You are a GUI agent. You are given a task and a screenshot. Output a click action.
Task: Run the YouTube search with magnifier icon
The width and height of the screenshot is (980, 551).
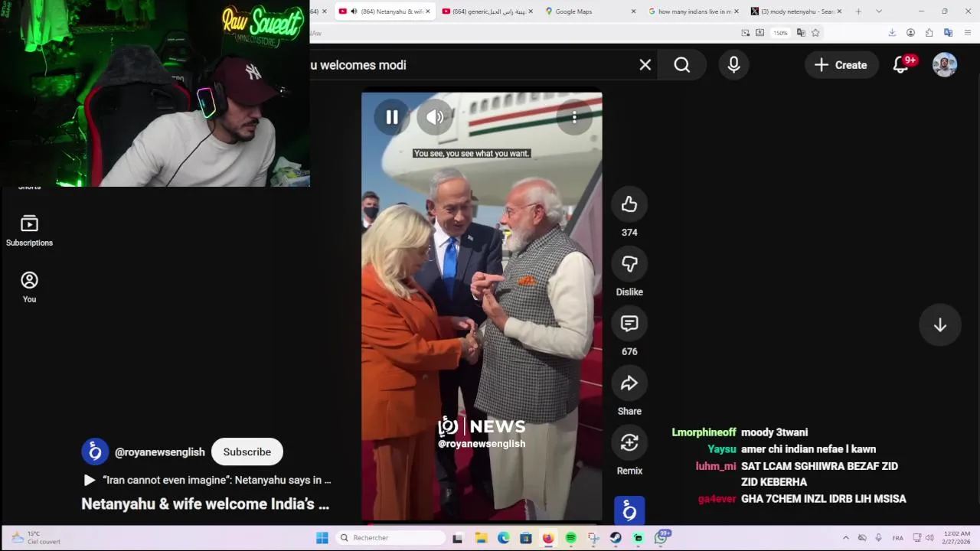(682, 65)
